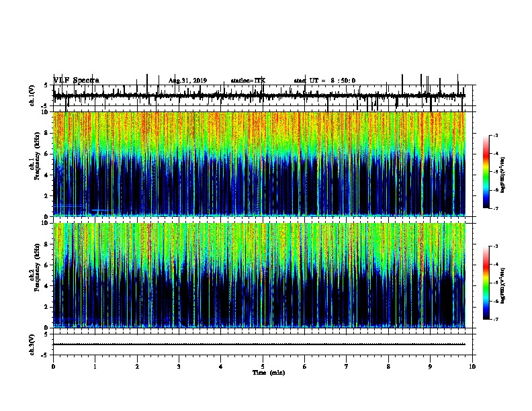
Task: Click the flat ch.3 voltage trace
Action: pyautogui.click(x=259, y=345)
